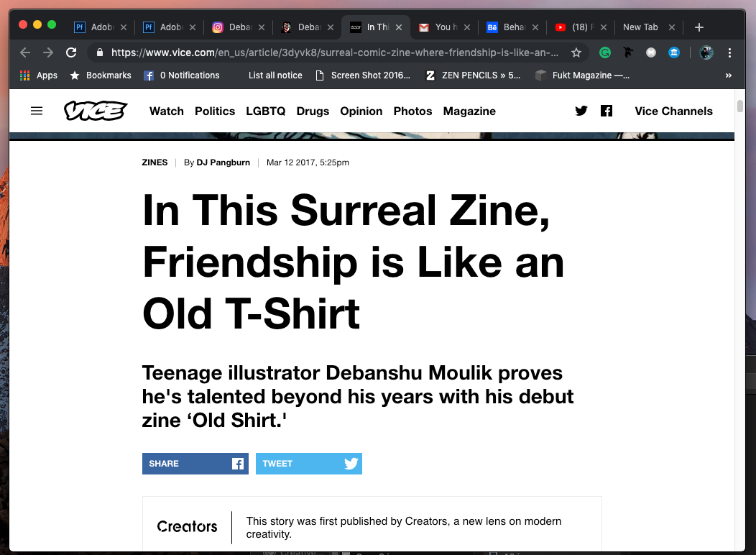Go back with the browser back arrow
This screenshot has height=555, width=756.
coord(25,52)
